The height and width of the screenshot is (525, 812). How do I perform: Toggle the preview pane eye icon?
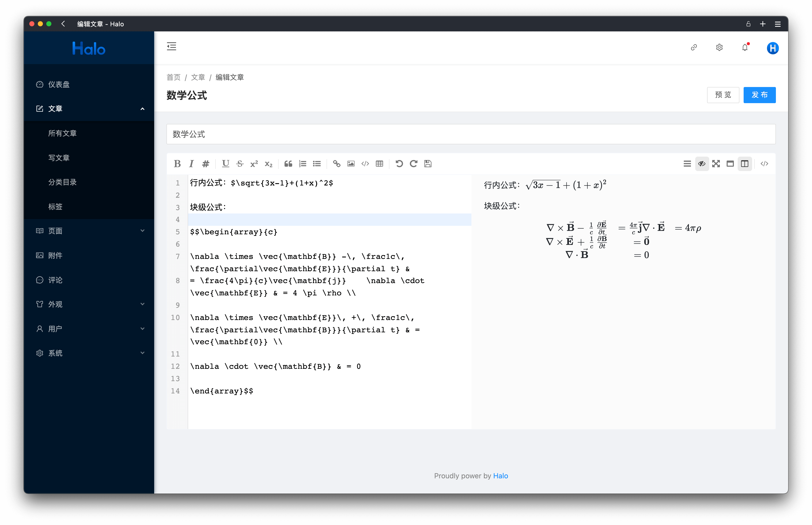coord(702,164)
